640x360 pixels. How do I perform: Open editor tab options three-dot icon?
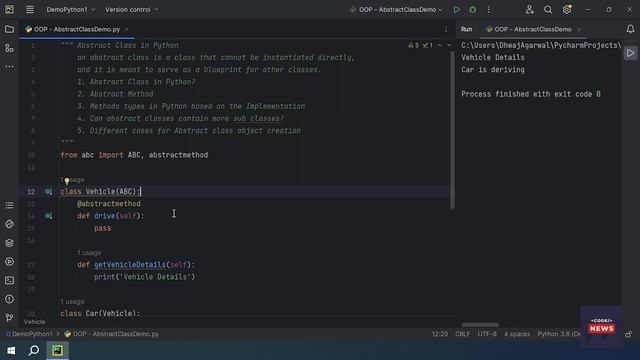click(x=446, y=29)
